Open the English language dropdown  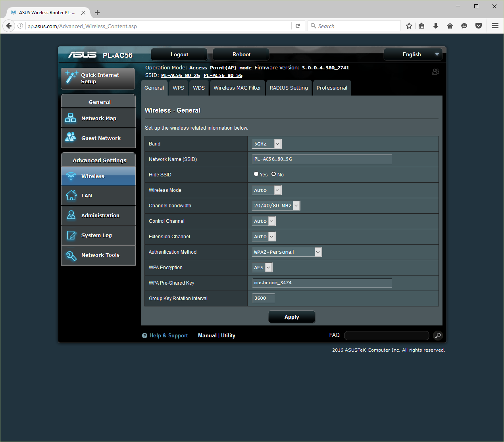point(413,54)
